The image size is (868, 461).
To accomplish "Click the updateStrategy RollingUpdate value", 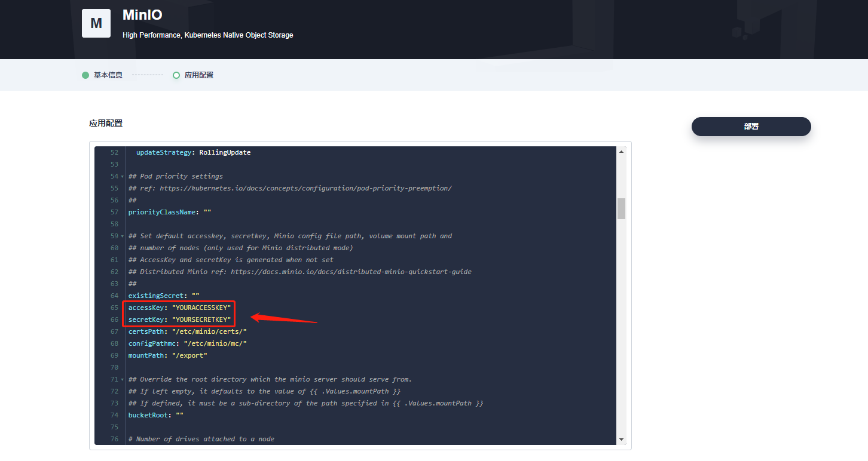I will (x=225, y=152).
